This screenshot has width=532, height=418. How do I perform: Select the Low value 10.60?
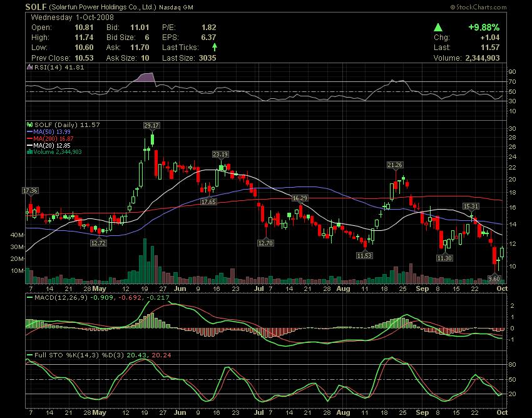tap(84, 48)
